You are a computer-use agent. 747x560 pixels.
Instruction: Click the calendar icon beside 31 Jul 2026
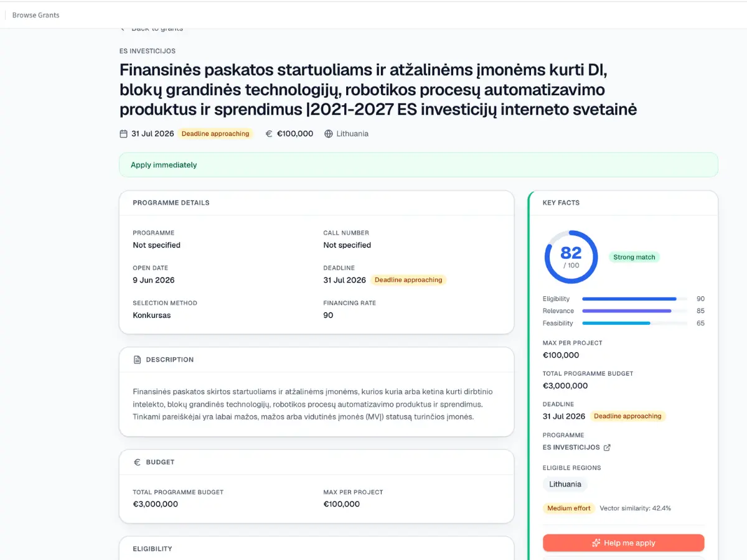tap(123, 134)
